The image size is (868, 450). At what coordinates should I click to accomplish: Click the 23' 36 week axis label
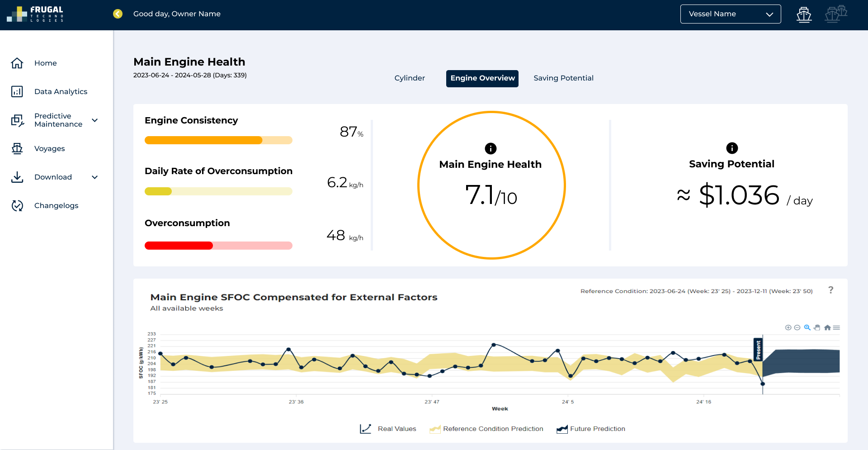[x=296, y=402]
